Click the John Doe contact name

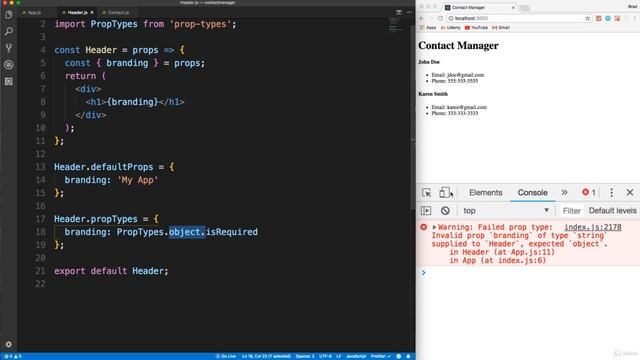[429, 62]
